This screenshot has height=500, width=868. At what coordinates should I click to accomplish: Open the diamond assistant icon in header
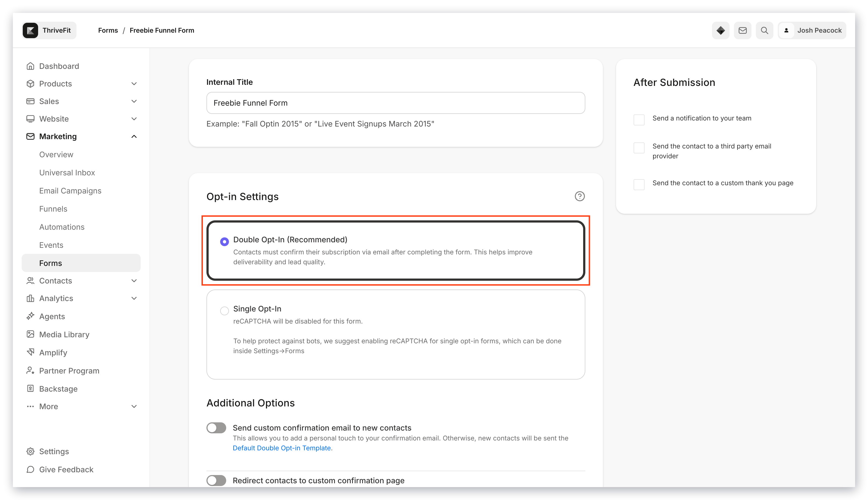[720, 30]
